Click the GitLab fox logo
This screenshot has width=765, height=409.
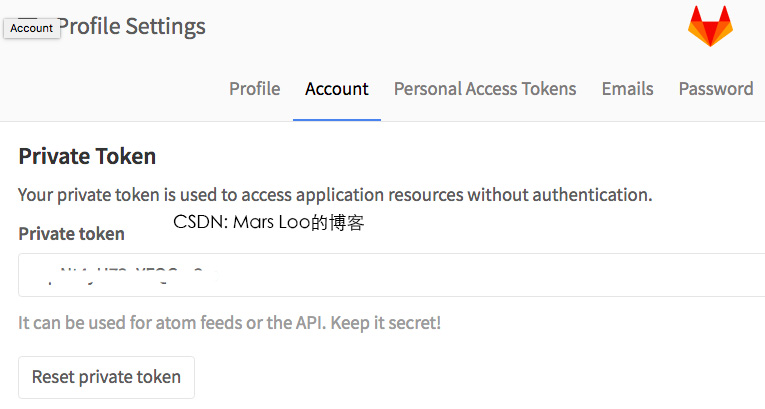point(710,26)
